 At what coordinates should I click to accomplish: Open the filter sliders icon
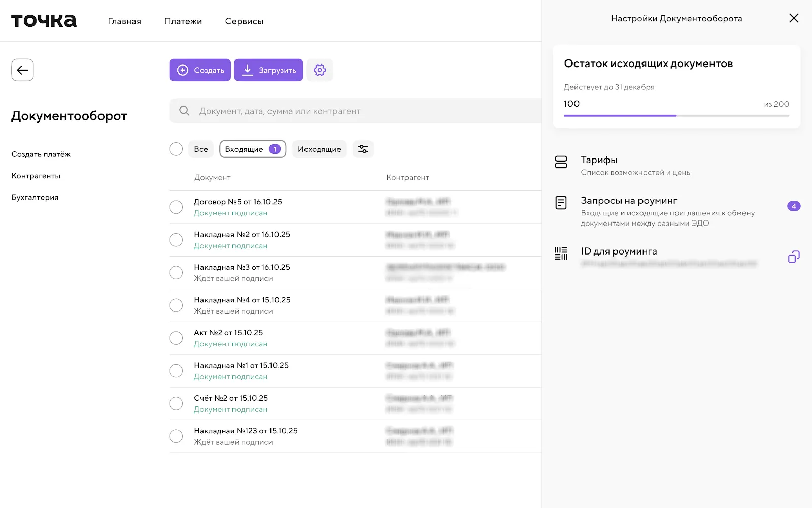click(363, 149)
